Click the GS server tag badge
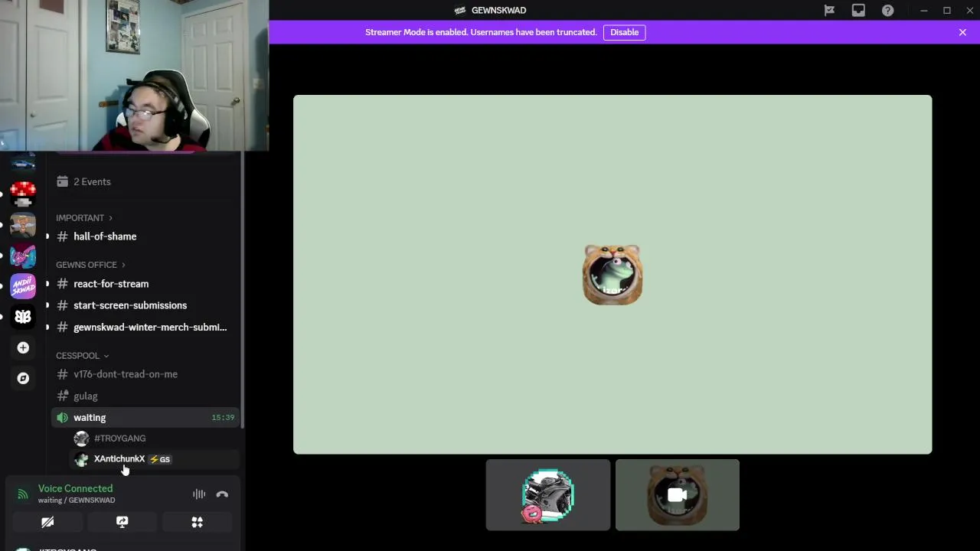The width and height of the screenshot is (980, 551). pyautogui.click(x=160, y=459)
